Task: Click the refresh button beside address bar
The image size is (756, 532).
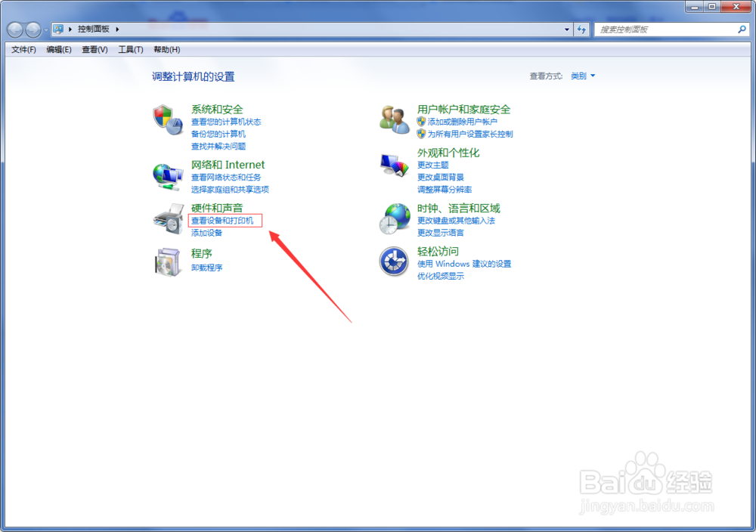Action: (581, 29)
